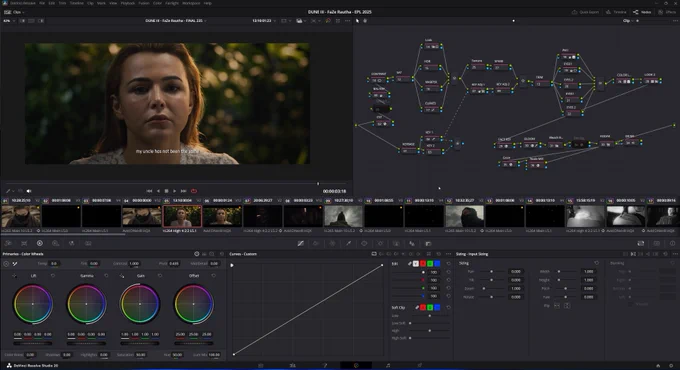Open the Power Windows palette icon

point(364,243)
